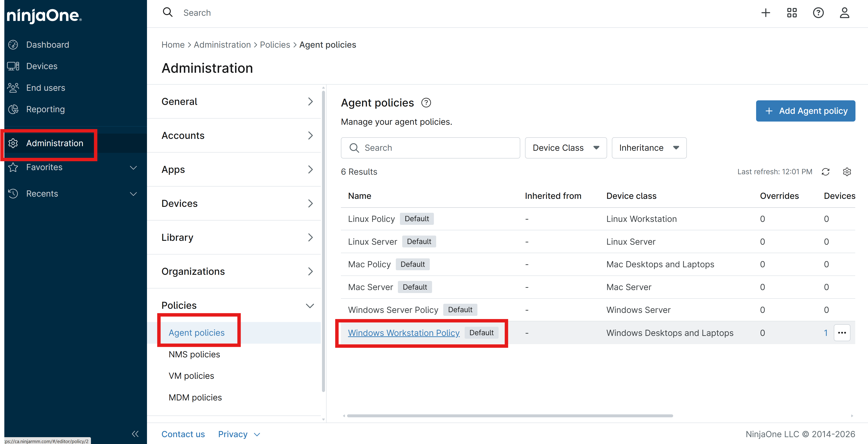Click the plus icon in top bar
The height and width of the screenshot is (444, 868).
point(765,13)
